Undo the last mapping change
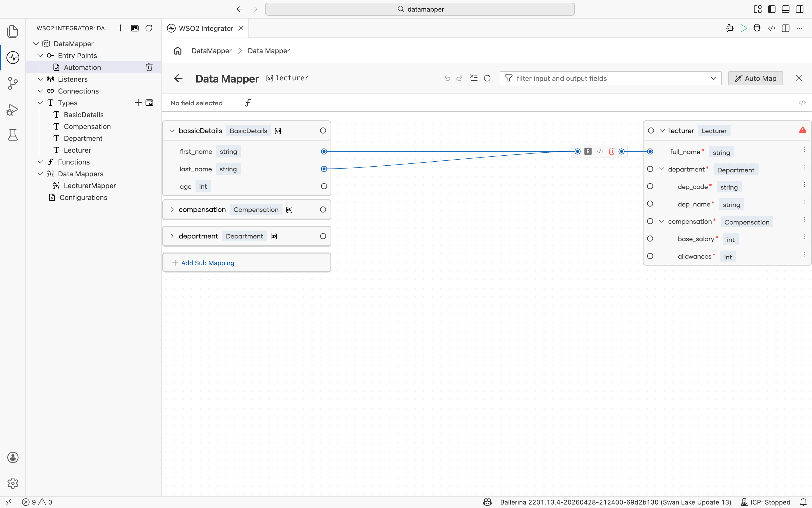Viewport: 812px width, 508px height. click(447, 78)
